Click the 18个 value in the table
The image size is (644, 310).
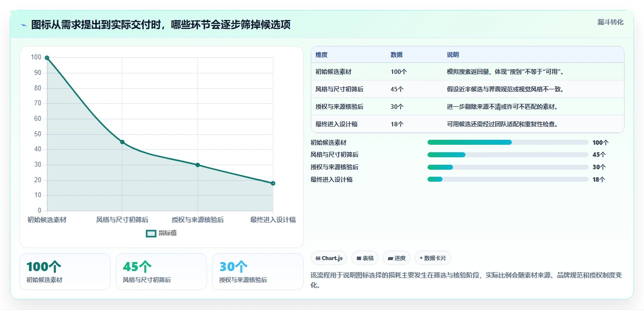(398, 124)
